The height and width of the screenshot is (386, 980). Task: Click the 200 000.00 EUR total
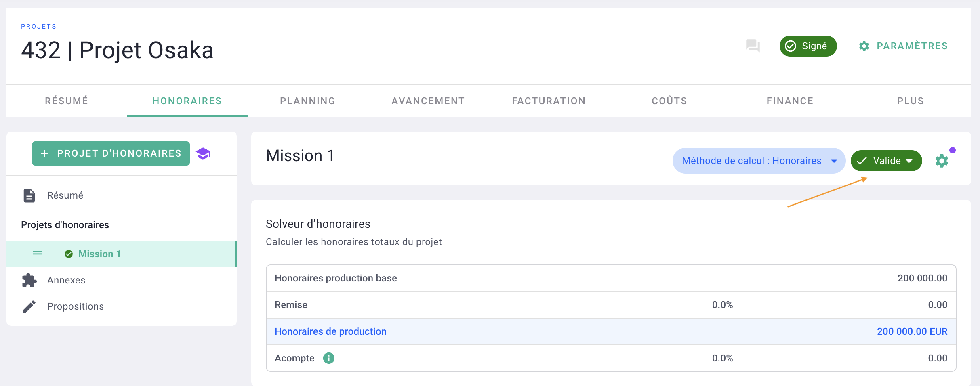click(x=912, y=331)
